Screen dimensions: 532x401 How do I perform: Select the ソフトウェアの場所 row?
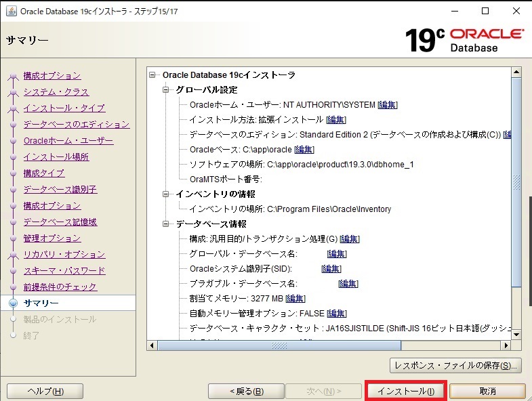click(302, 165)
